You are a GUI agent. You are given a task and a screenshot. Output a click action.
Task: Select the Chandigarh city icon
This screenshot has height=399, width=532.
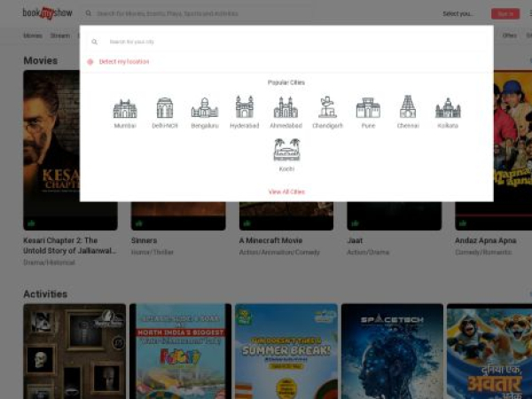tap(327, 107)
